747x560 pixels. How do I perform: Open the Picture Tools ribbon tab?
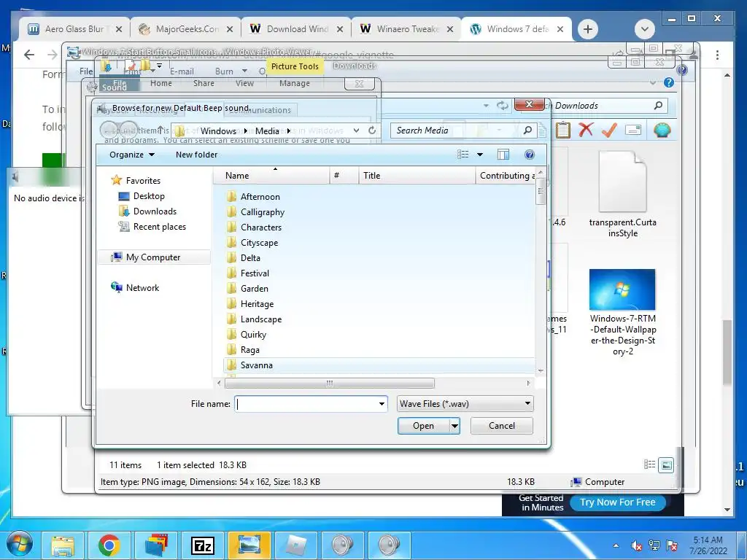click(x=295, y=66)
